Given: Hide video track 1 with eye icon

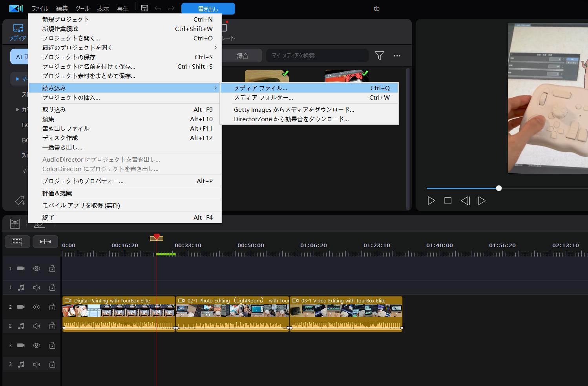Looking at the screenshot, I should tap(37, 269).
